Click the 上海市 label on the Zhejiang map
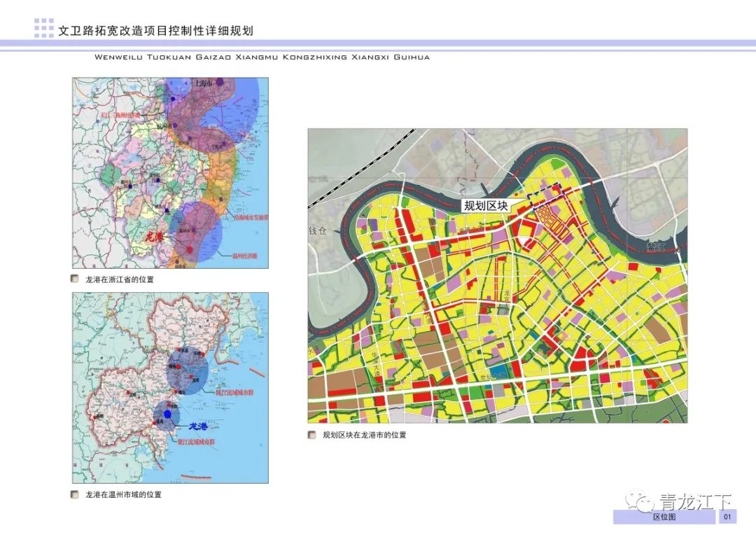 (204, 83)
